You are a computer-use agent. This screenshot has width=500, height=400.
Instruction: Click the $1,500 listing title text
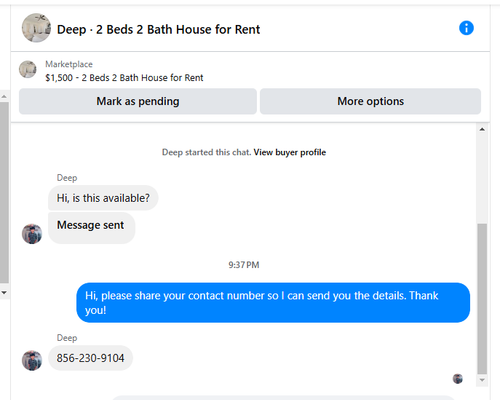point(124,78)
